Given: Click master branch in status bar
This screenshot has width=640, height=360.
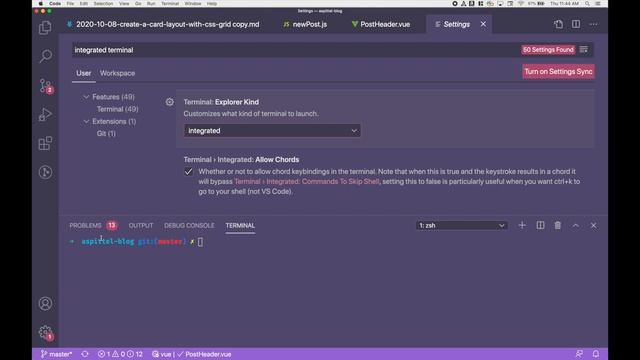Looking at the screenshot, I should click(x=56, y=354).
